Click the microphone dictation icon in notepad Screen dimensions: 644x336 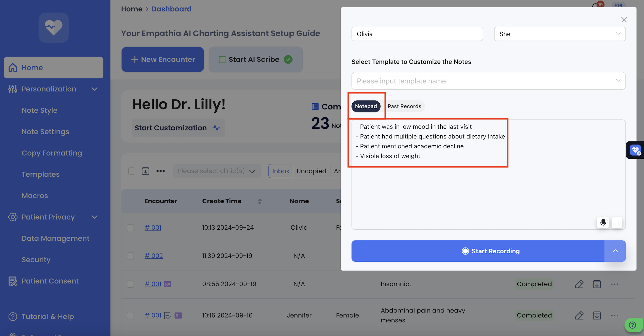(x=603, y=222)
